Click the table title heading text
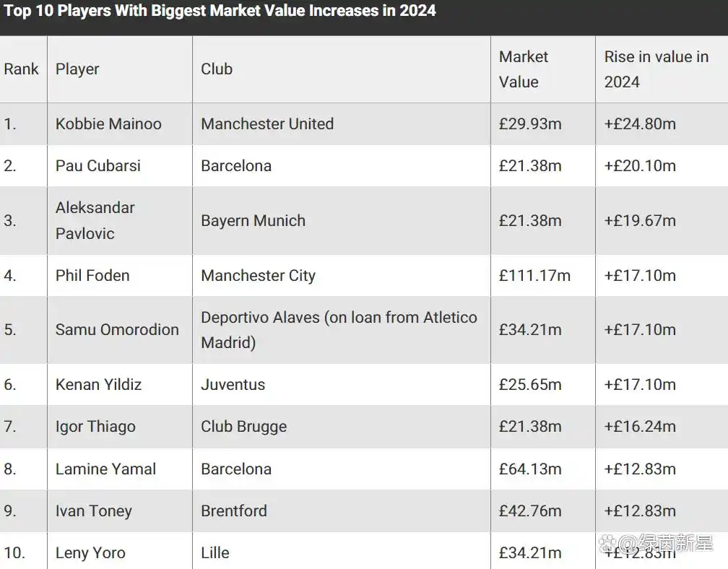Image resolution: width=728 pixels, height=569 pixels. [220, 10]
